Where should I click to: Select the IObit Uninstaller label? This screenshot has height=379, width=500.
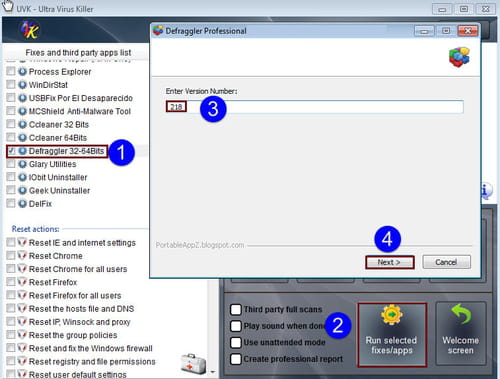tap(58, 177)
